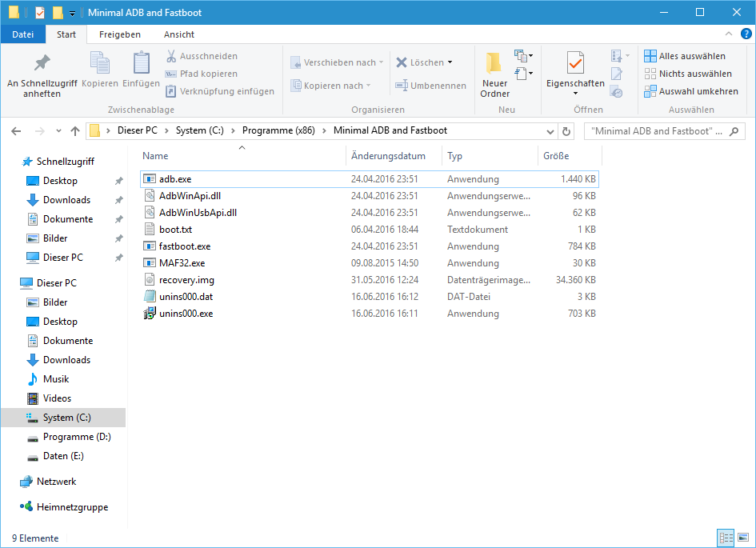Click Verknüpfung einfügen

click(219, 91)
